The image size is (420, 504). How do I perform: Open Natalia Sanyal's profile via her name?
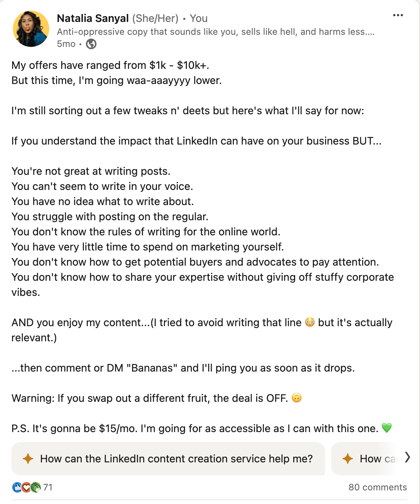(x=93, y=18)
